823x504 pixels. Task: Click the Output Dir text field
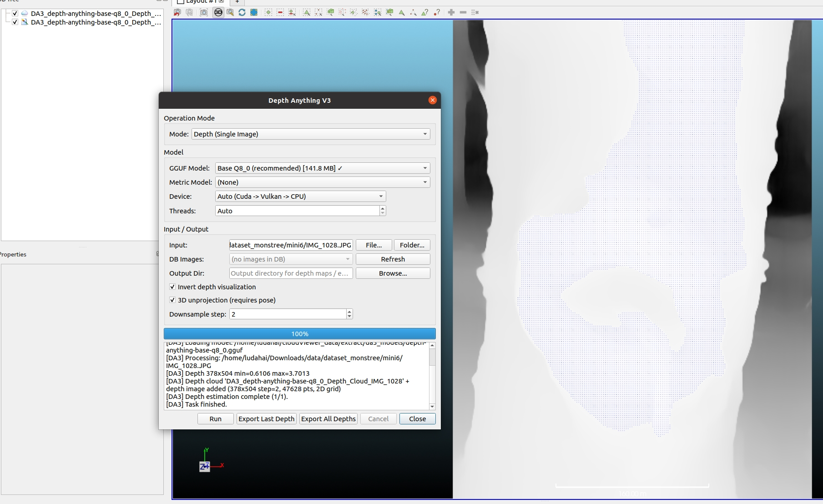tap(291, 273)
